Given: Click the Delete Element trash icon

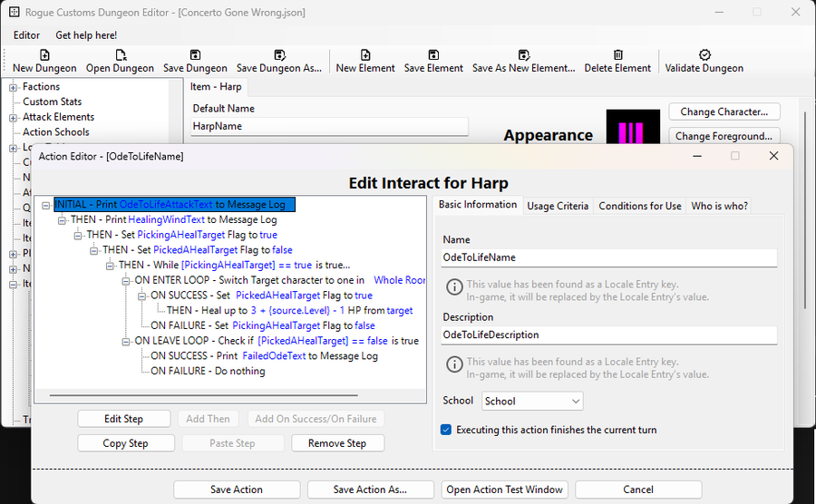Looking at the screenshot, I should point(617,55).
